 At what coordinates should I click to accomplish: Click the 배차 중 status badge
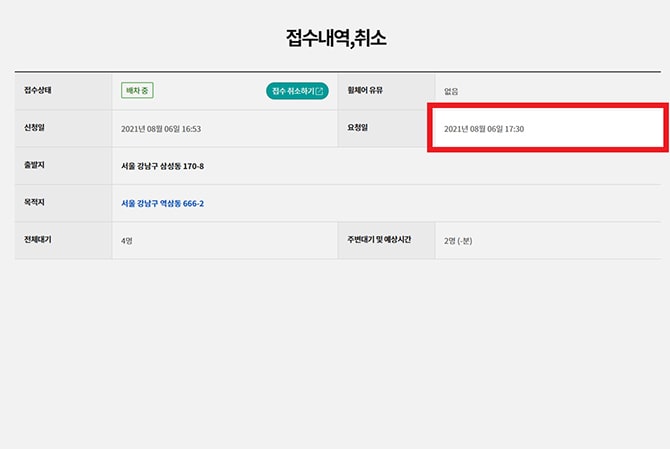tap(137, 91)
